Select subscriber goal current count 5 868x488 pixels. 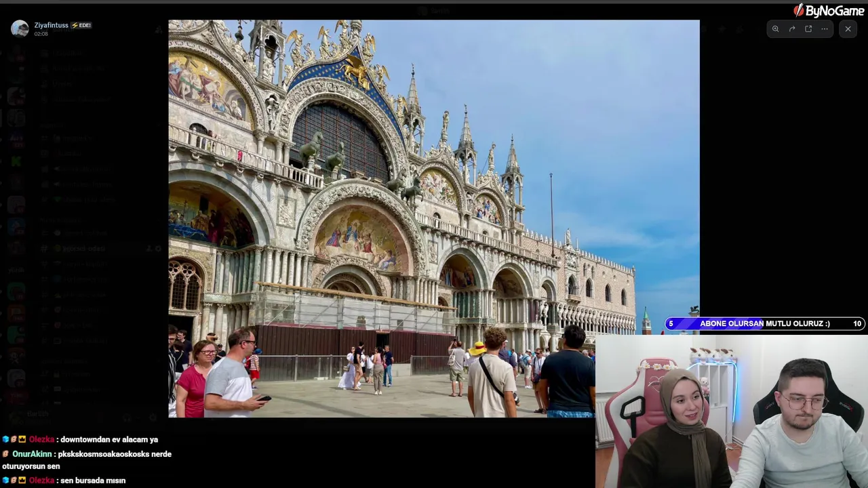(671, 323)
